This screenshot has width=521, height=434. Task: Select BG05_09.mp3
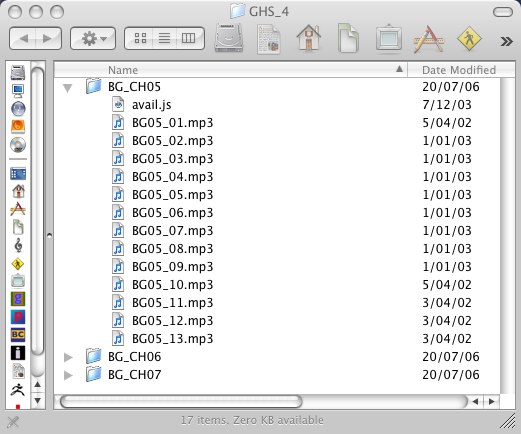172,267
